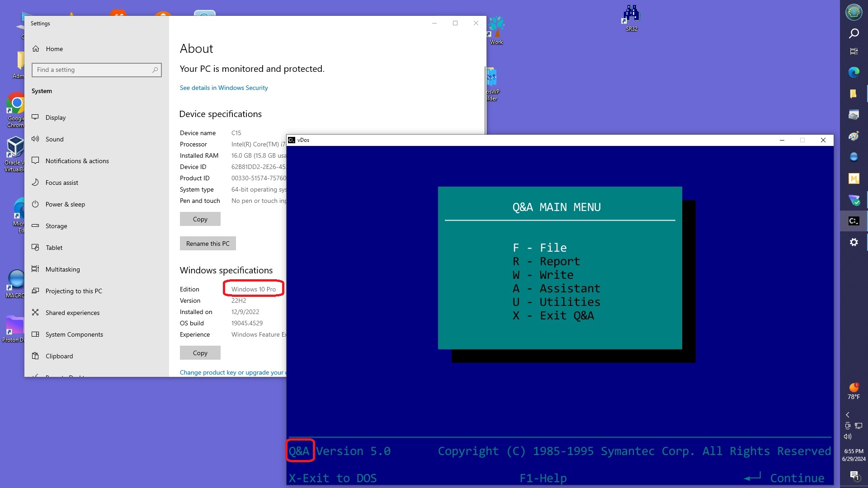The width and height of the screenshot is (868, 488).
Task: Click the Meet Now tray icon
Action: 848,426
